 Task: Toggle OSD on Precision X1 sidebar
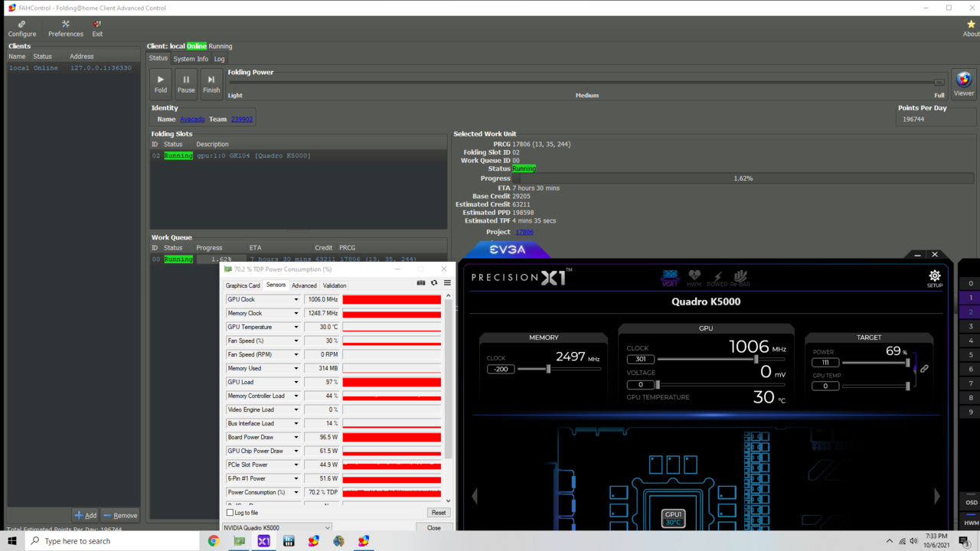pos(970,502)
